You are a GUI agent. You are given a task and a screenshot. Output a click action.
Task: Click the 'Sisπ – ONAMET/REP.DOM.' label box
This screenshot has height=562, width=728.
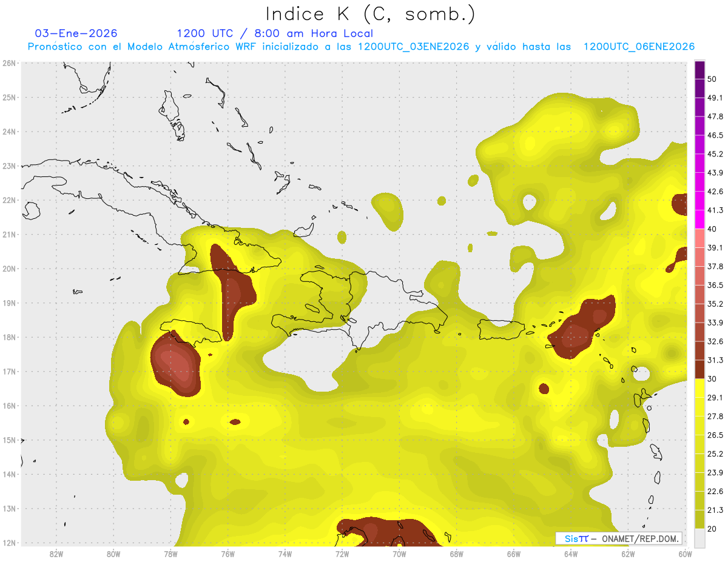619,538
